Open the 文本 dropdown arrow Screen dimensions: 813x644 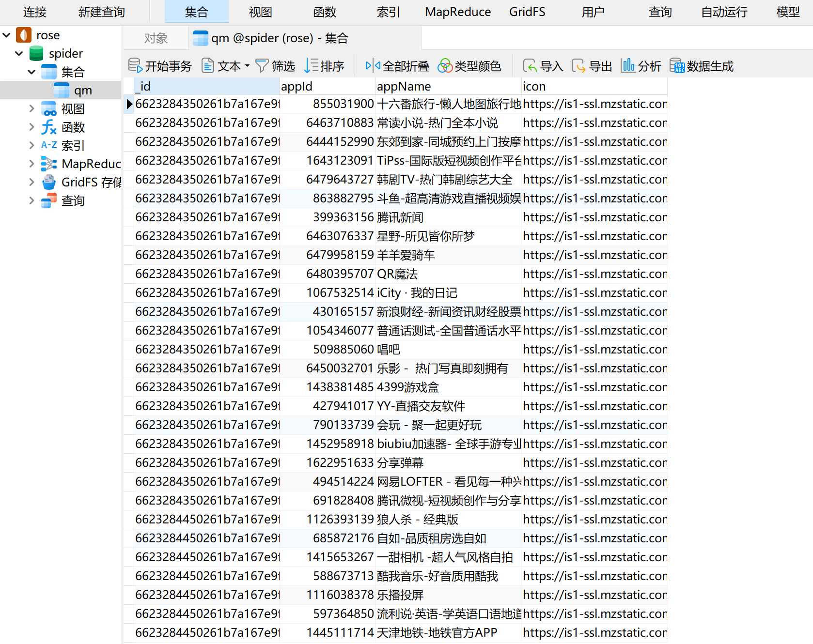(248, 66)
